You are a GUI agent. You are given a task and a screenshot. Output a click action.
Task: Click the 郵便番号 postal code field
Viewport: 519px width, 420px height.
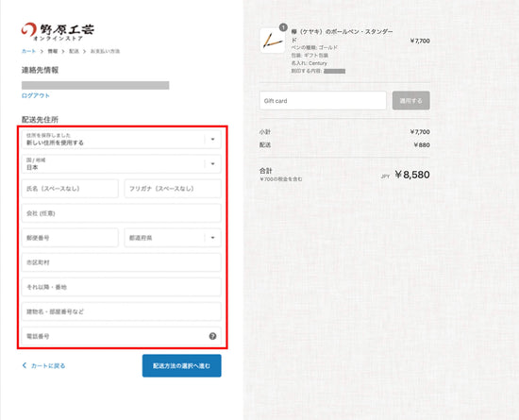pyautogui.click(x=70, y=238)
